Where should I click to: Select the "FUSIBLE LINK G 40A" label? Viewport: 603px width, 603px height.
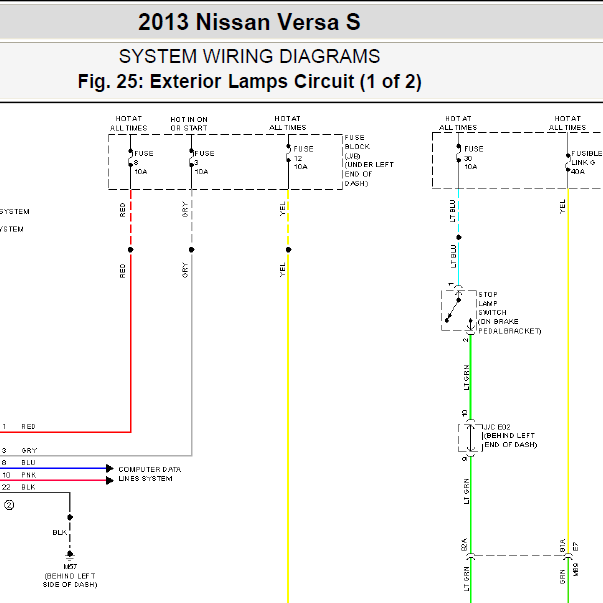[586, 162]
